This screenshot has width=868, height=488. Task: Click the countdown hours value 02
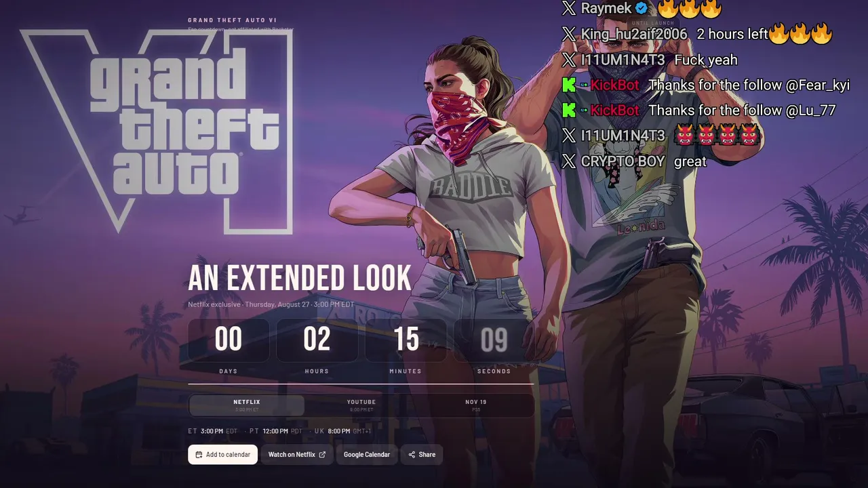click(317, 340)
